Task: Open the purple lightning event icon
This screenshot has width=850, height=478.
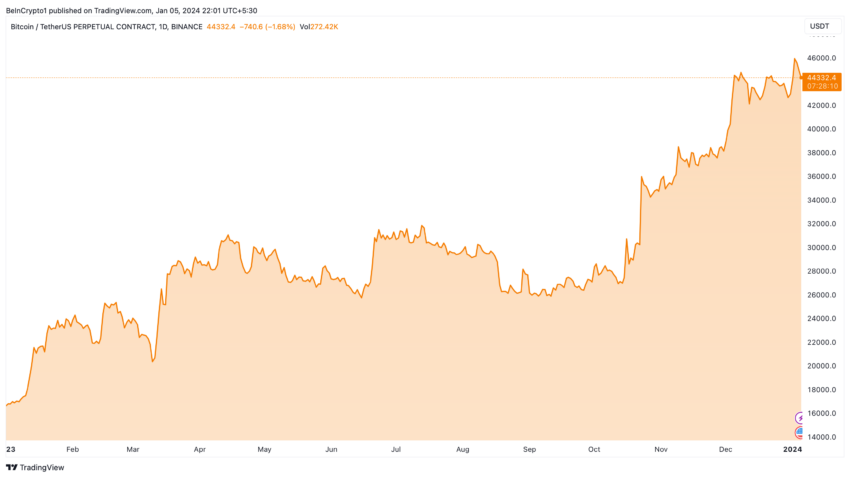Action: click(x=800, y=418)
